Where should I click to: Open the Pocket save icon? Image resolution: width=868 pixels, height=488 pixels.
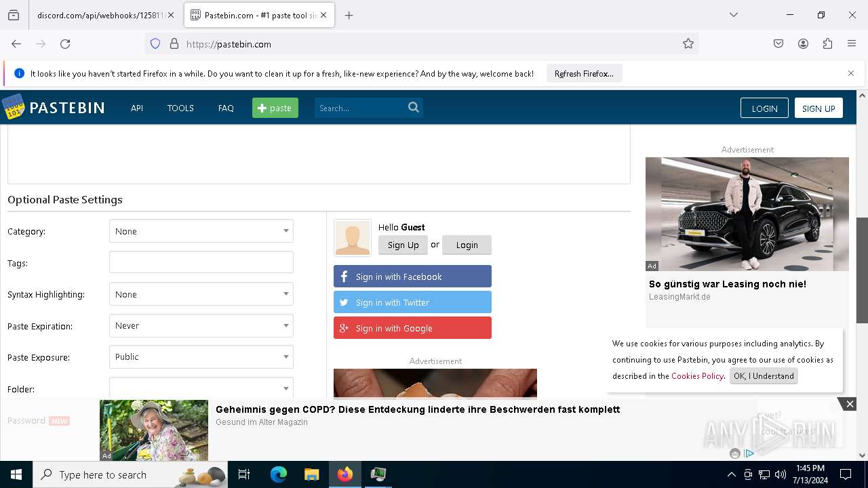click(x=778, y=43)
